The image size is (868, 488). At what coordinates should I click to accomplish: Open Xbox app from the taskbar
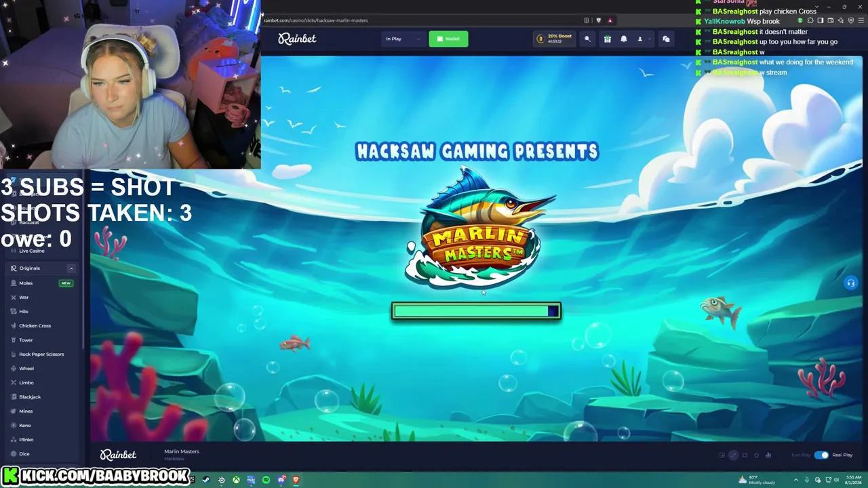236,480
